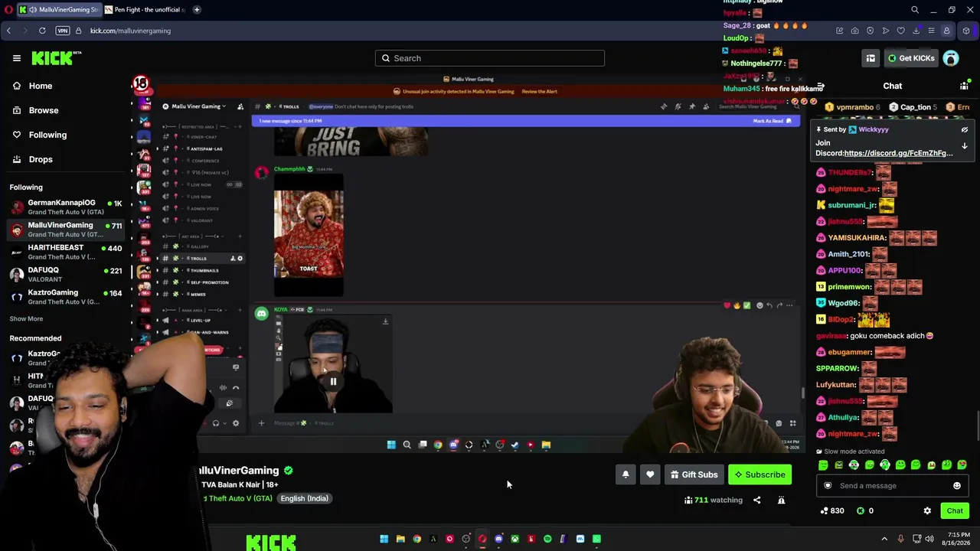Hide the pinned chat message
The width and height of the screenshot is (980, 551).
click(x=965, y=129)
